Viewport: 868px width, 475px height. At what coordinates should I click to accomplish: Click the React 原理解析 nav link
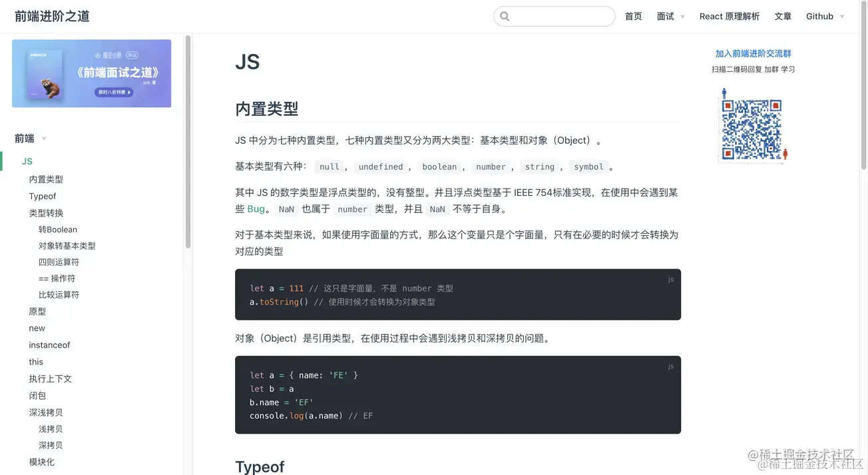coord(729,16)
